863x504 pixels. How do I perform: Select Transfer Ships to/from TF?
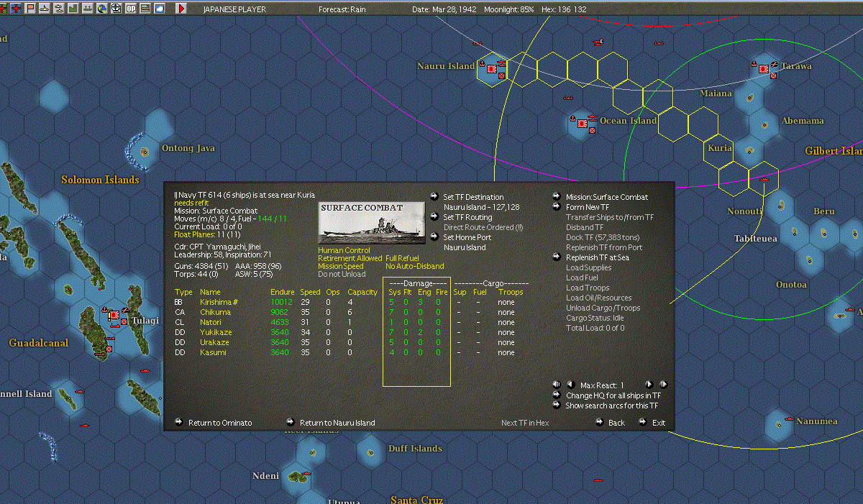click(x=610, y=217)
